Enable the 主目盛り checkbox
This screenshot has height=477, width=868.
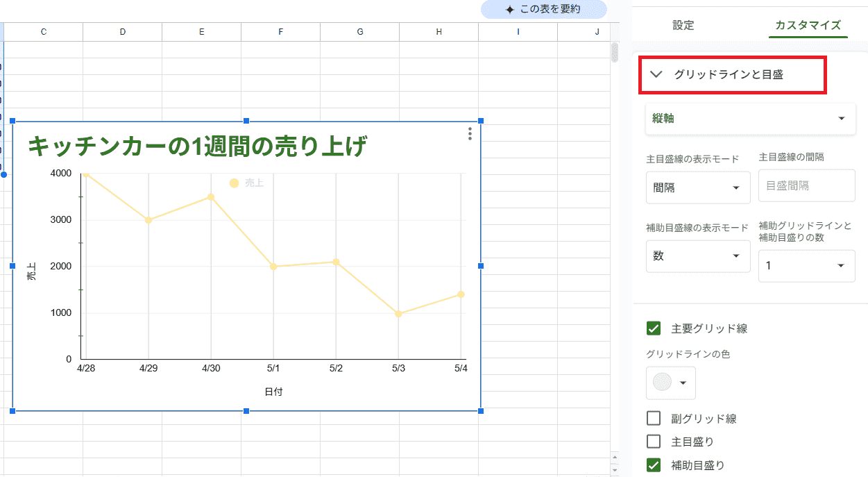[653, 441]
